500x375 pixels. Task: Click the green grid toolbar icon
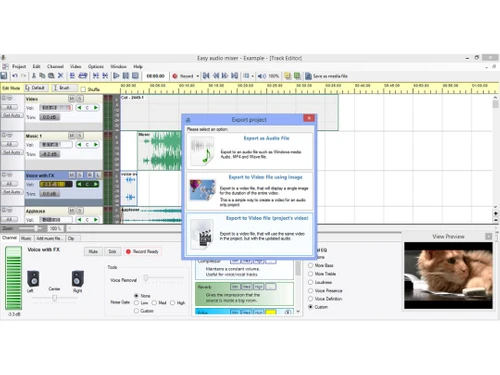tap(297, 76)
